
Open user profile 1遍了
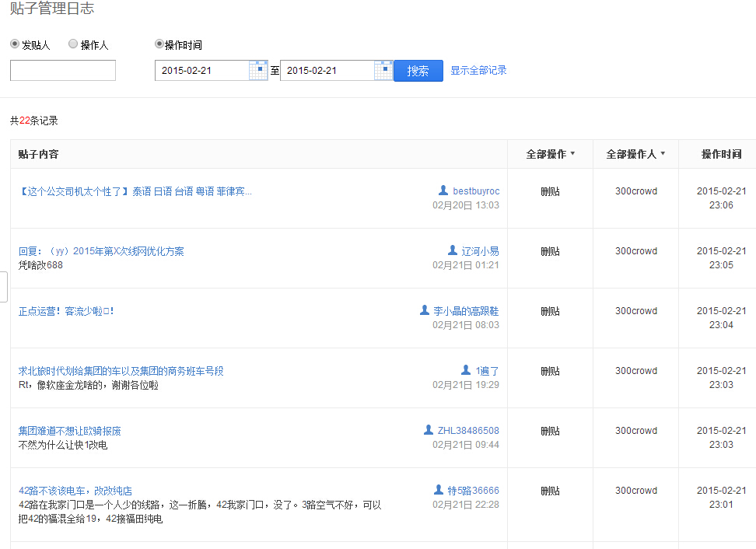tap(487, 371)
